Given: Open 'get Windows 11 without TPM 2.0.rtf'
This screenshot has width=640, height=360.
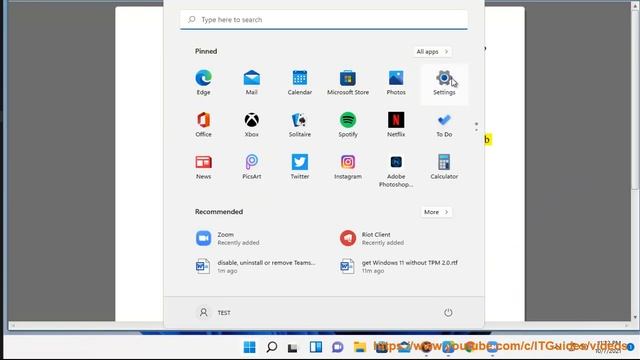Looking at the screenshot, I should (x=400, y=266).
